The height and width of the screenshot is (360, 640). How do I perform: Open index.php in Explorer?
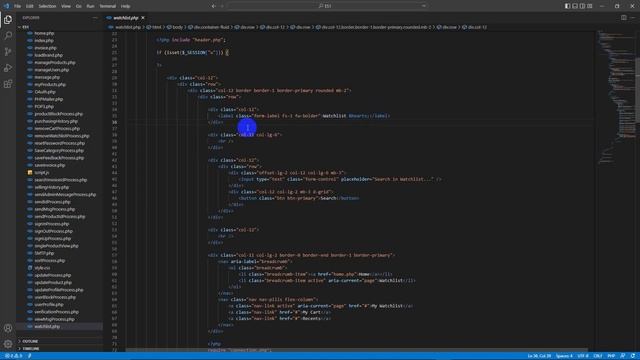[44, 41]
